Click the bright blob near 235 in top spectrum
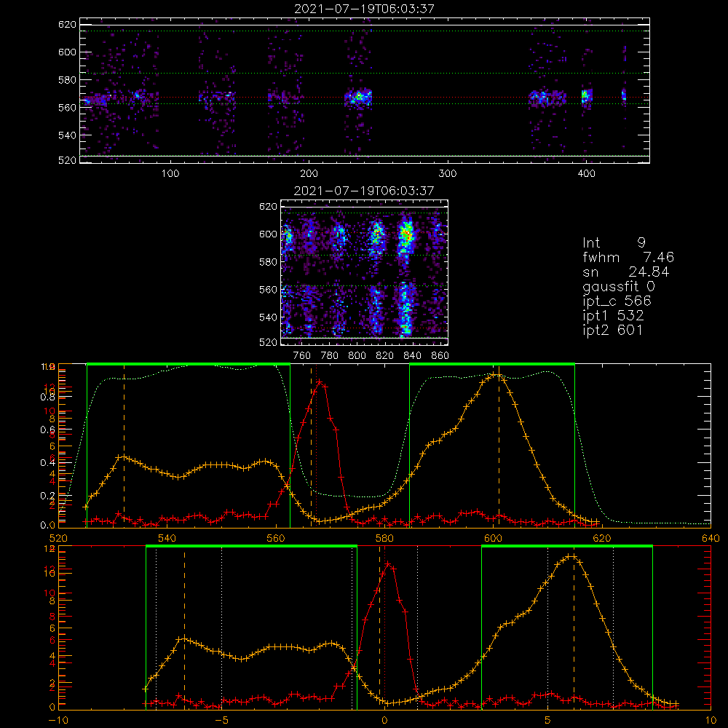Image resolution: width=728 pixels, height=728 pixels. click(358, 98)
